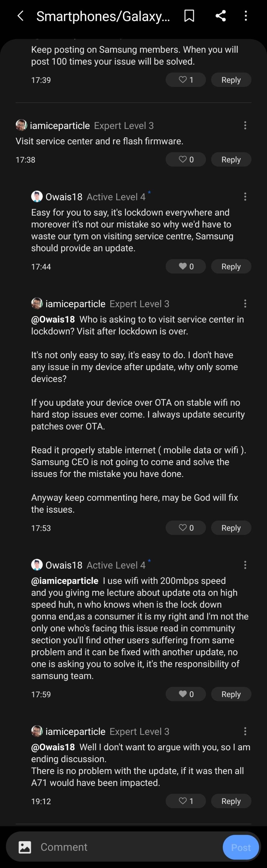Tap the share icon in header
The height and width of the screenshot is (868, 267).
tap(221, 16)
